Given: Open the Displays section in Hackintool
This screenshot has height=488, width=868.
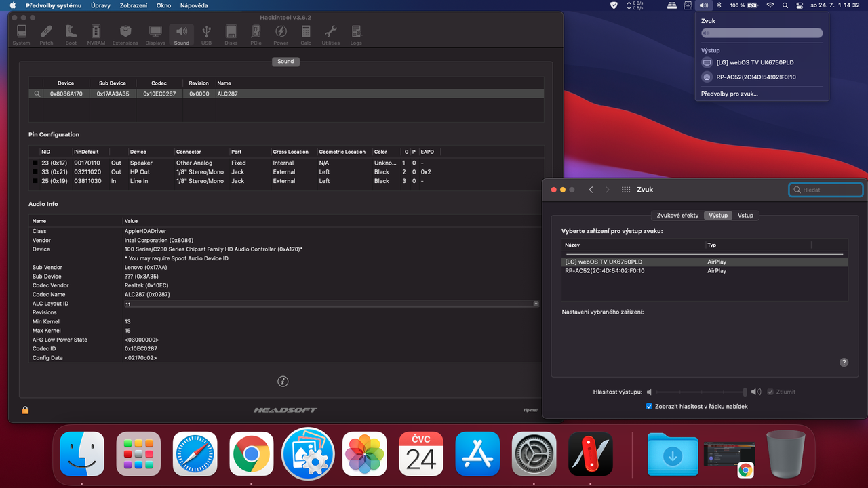Looking at the screenshot, I should (x=155, y=35).
